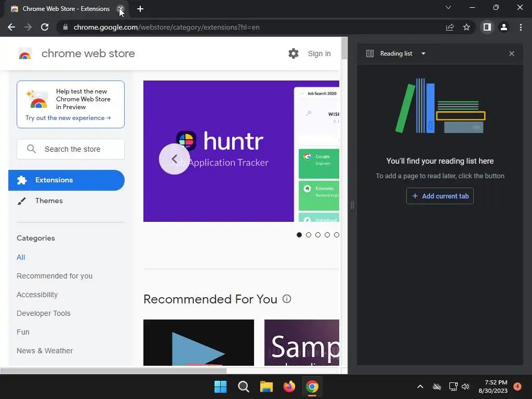Image resolution: width=532 pixels, height=399 pixels.
Task: Show hidden system tray icons
Action: point(420,387)
